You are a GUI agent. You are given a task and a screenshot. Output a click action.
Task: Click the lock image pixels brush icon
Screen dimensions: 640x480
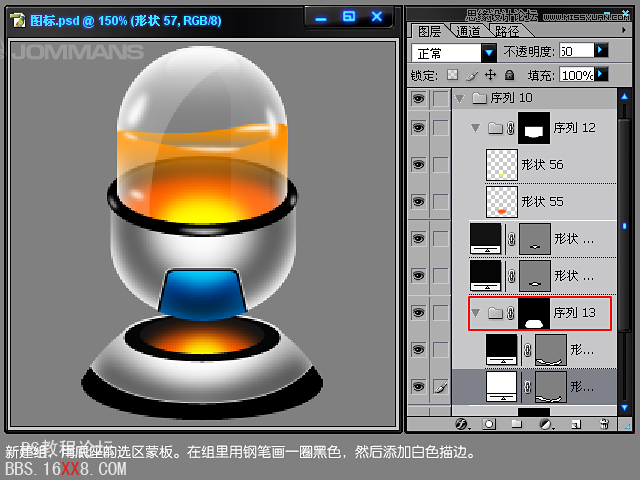click(x=471, y=75)
